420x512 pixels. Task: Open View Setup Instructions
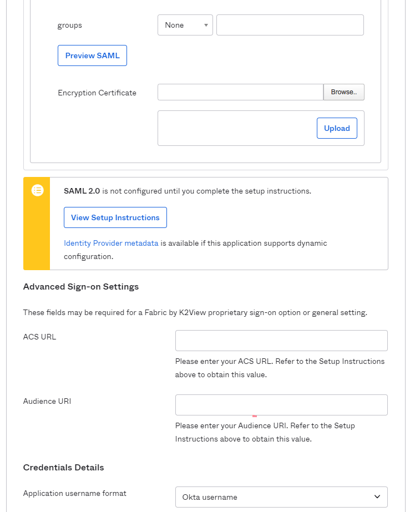(x=115, y=217)
